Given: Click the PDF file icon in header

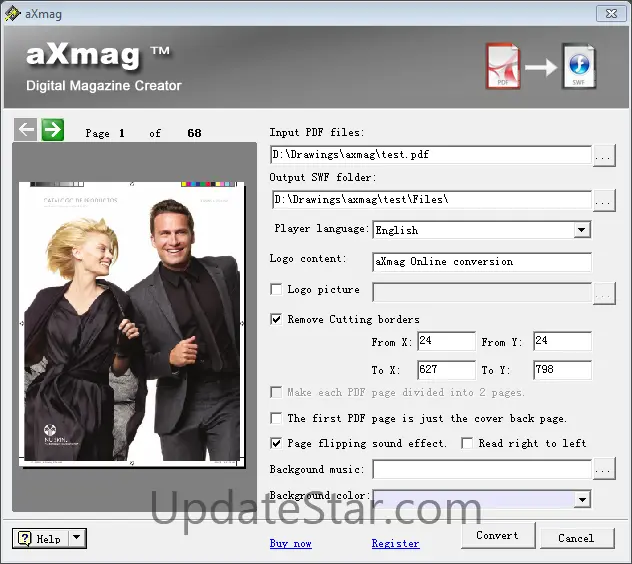Looking at the screenshot, I should [x=503, y=67].
